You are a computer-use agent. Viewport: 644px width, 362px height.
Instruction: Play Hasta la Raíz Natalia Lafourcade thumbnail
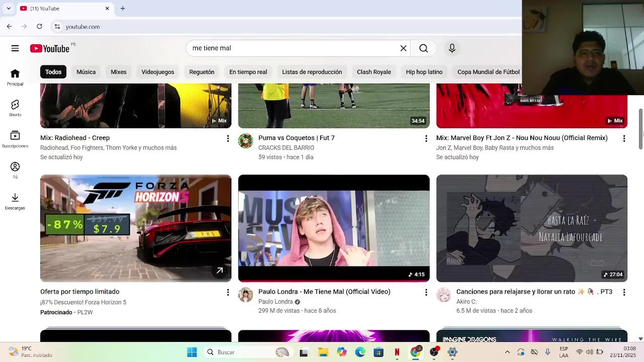pyautogui.click(x=532, y=228)
